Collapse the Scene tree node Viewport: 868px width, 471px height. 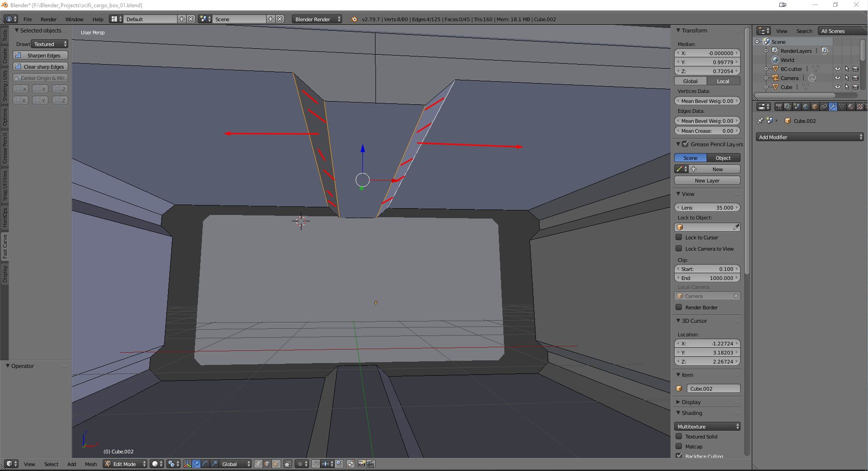click(757, 42)
